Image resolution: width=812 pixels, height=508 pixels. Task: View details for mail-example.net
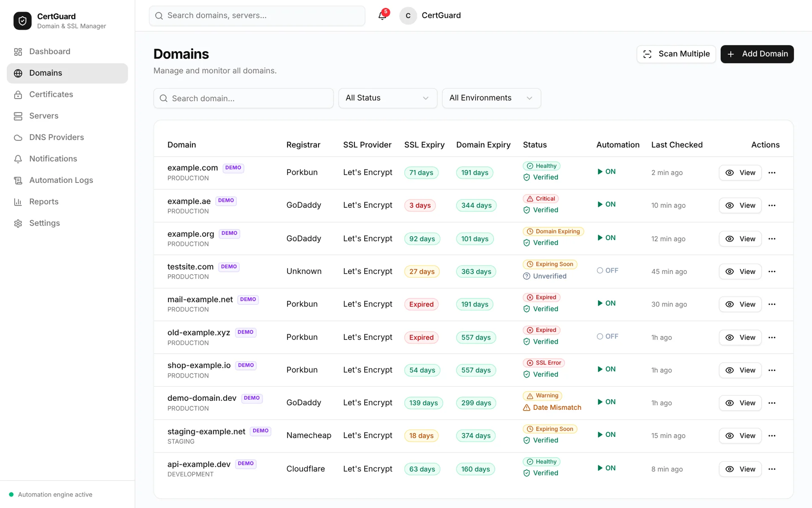(740, 304)
